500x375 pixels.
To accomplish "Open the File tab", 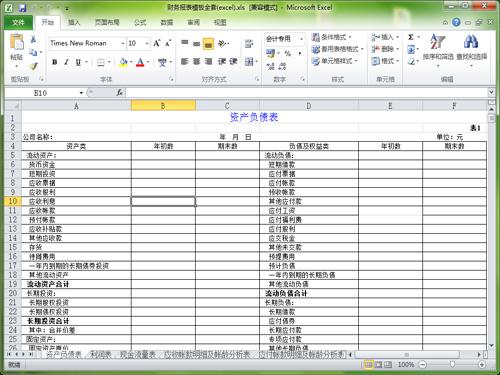I will click(18, 22).
